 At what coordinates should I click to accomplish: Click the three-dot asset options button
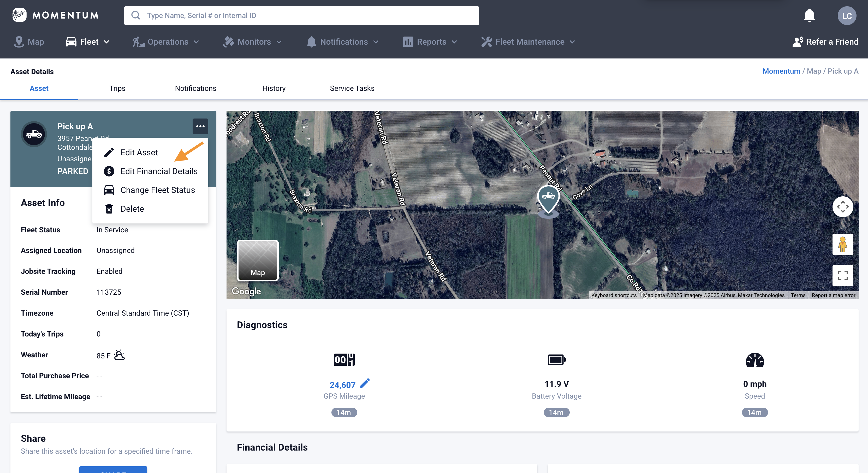point(200,126)
